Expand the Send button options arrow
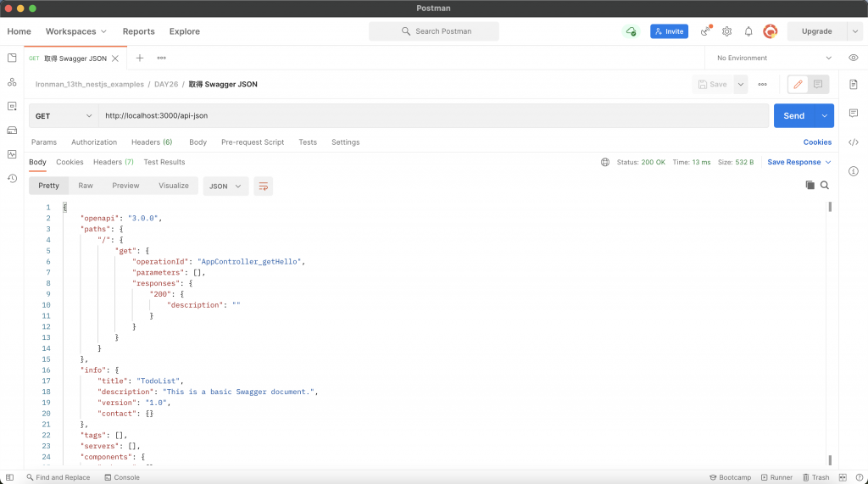This screenshot has width=868, height=484. pos(824,116)
